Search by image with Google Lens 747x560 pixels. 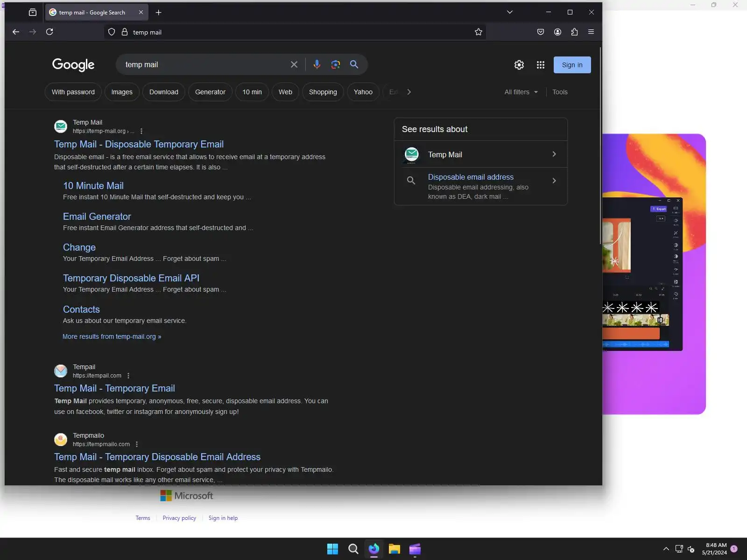(x=336, y=64)
